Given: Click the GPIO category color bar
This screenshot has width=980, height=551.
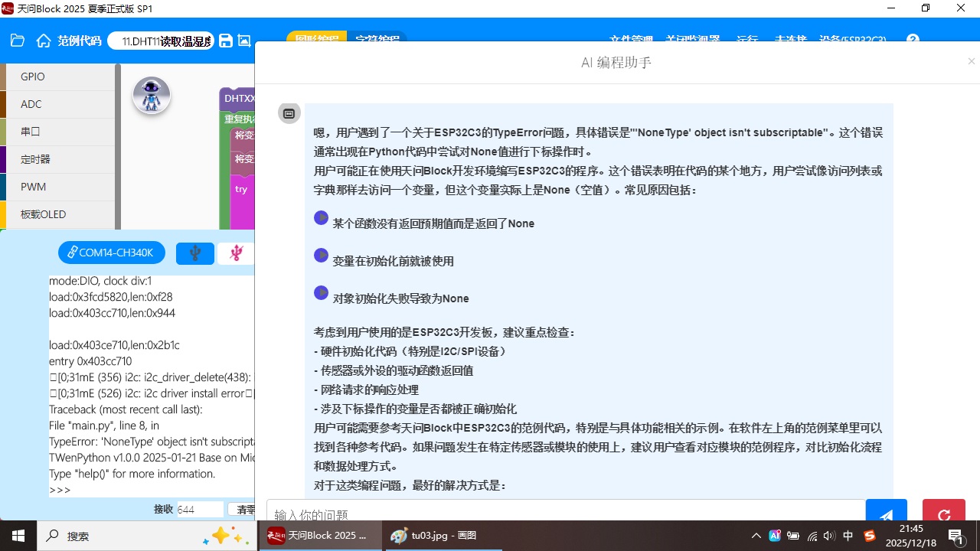Looking at the screenshot, I should tap(3, 77).
